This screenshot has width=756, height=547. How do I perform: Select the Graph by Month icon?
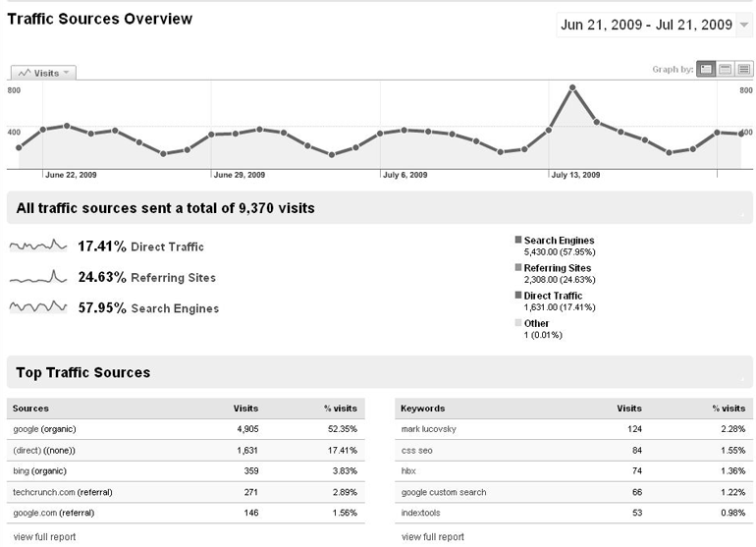743,70
